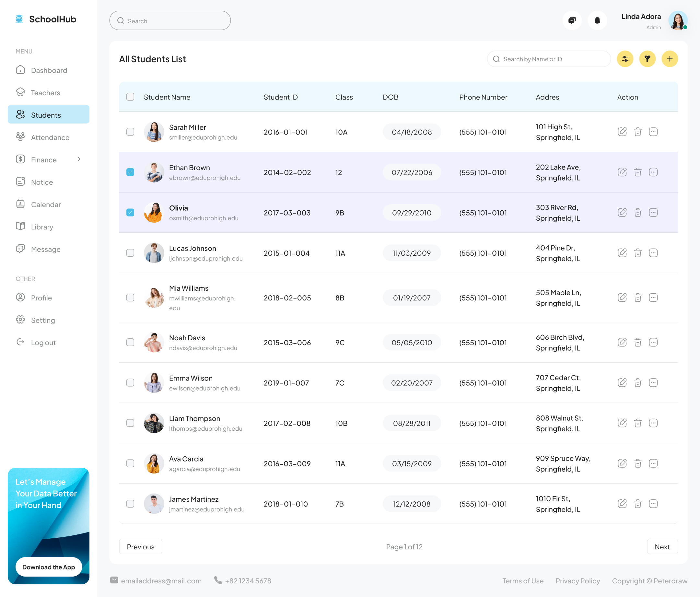This screenshot has height=597, width=700.
Task: Open the chat messages icon
Action: (x=572, y=20)
